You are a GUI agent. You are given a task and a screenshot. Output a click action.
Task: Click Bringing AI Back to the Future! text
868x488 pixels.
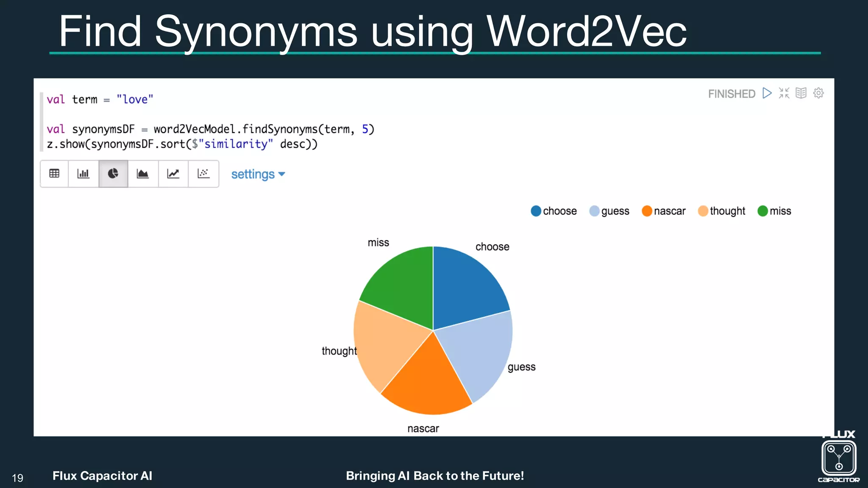(435, 476)
